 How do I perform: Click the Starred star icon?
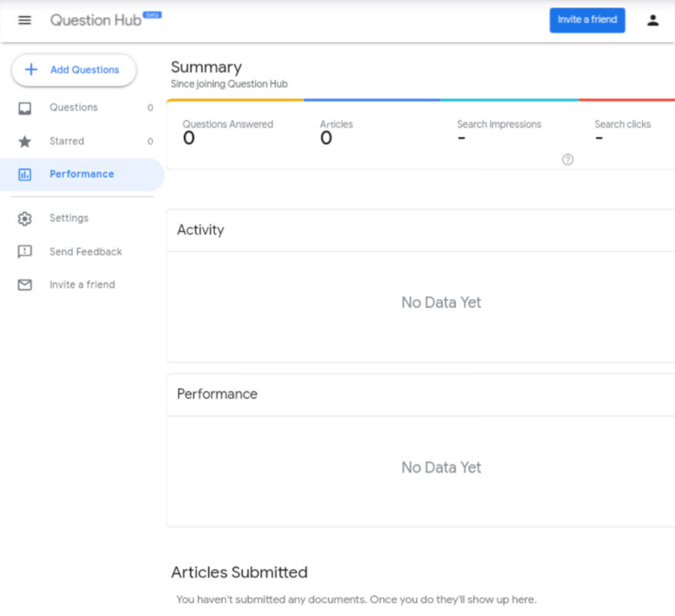(25, 141)
